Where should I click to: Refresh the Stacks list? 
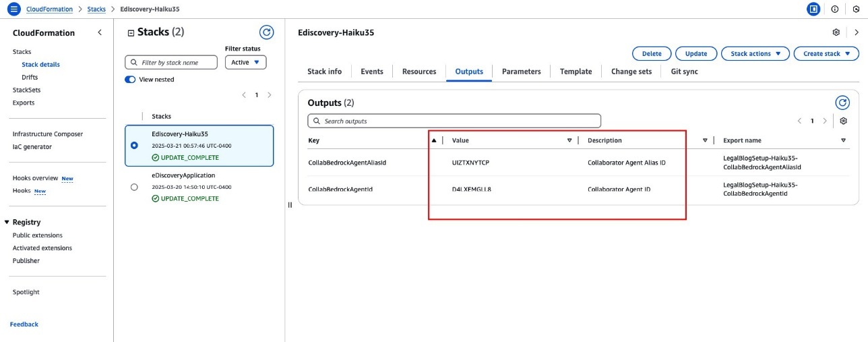tap(266, 32)
